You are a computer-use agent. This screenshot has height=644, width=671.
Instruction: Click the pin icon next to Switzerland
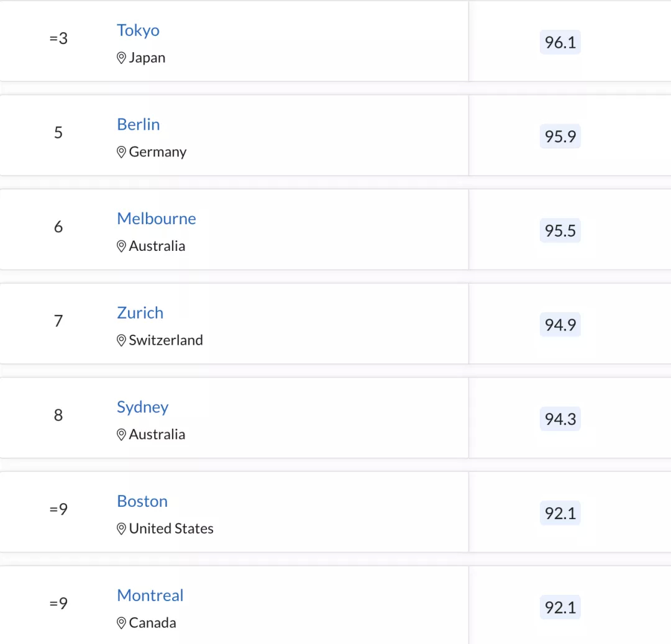point(121,340)
